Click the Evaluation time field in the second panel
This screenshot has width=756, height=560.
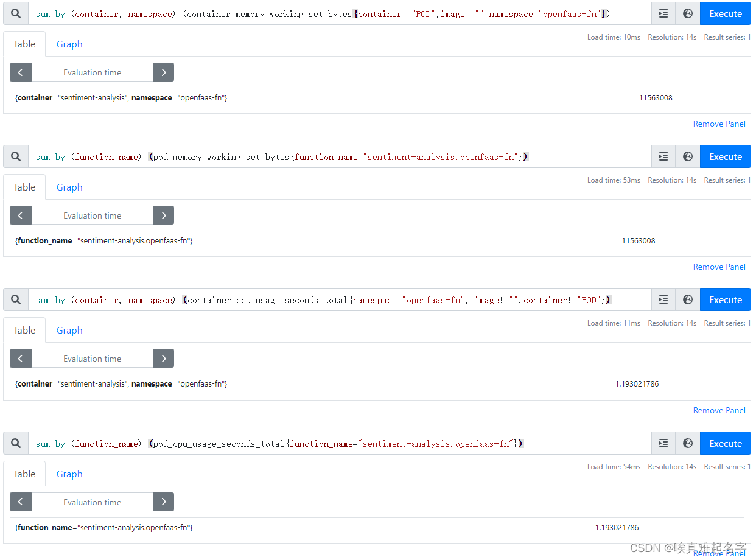tap(91, 215)
